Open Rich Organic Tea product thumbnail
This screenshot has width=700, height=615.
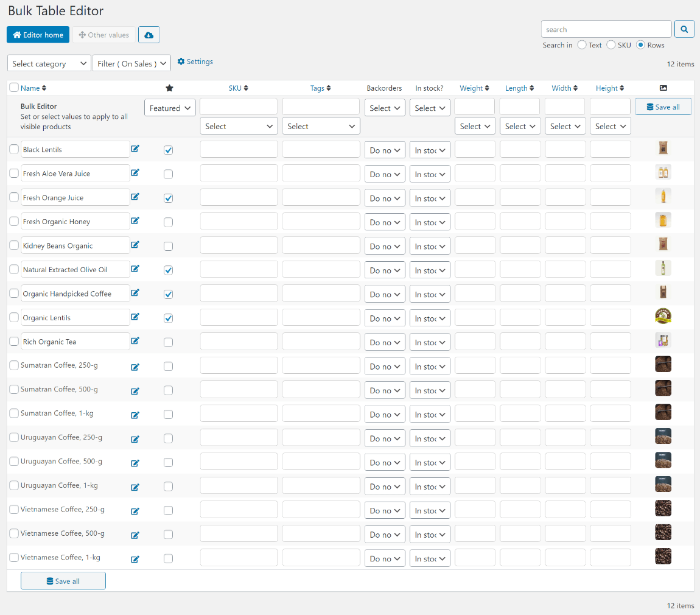[x=663, y=340]
